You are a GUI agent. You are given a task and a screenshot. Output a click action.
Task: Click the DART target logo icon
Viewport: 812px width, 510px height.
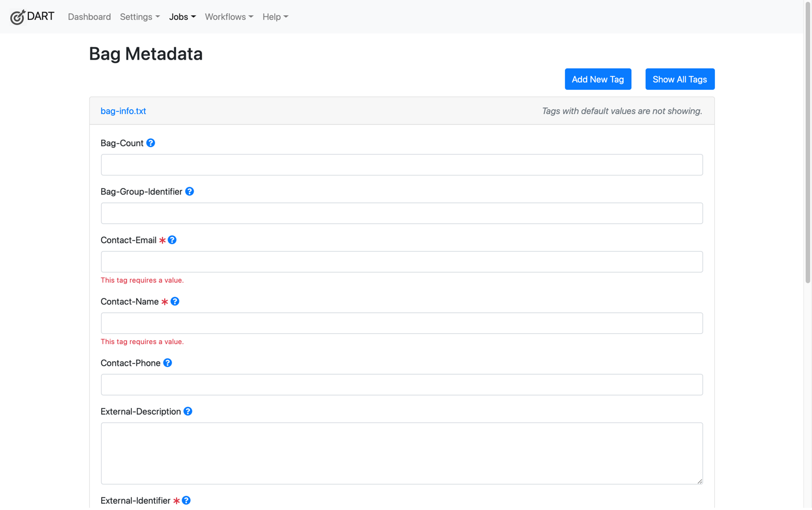18,17
